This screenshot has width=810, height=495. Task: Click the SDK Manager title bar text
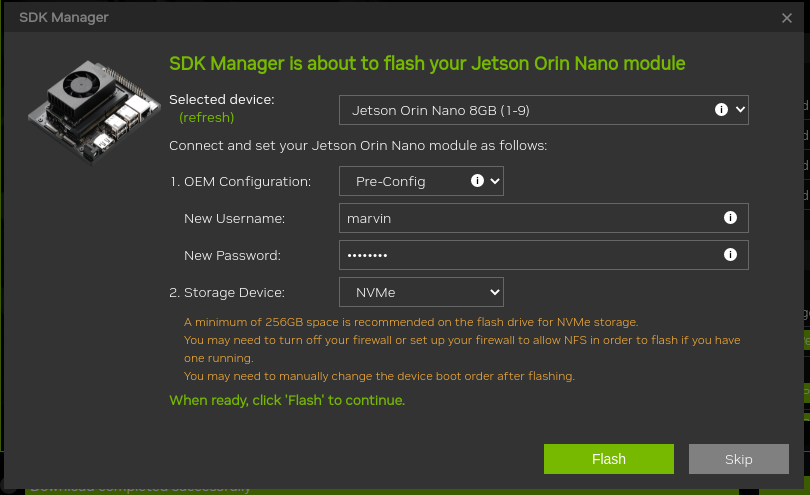(64, 18)
